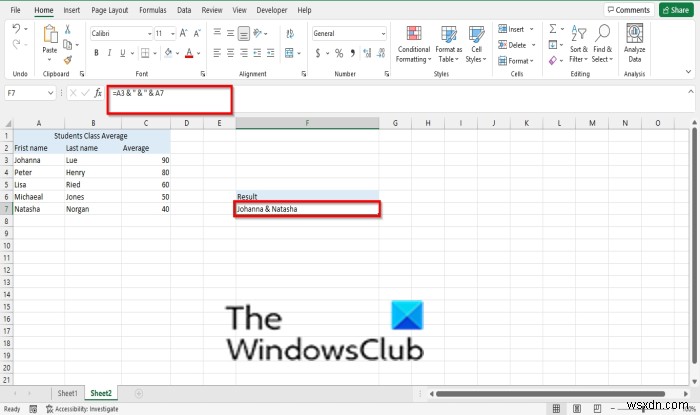
Task: Cut selection with scissors icon
Action: pyautogui.click(x=68, y=29)
